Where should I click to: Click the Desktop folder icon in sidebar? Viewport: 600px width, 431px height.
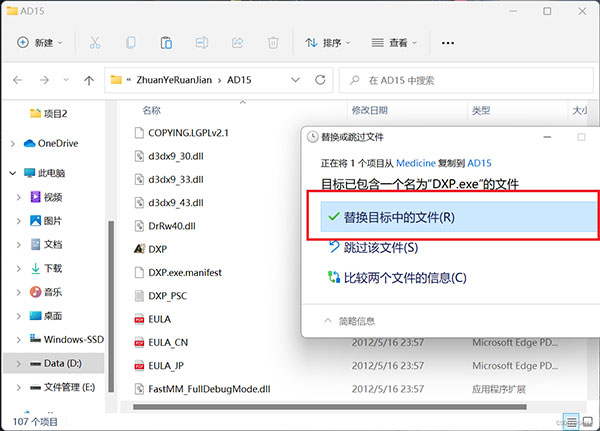coord(35,316)
